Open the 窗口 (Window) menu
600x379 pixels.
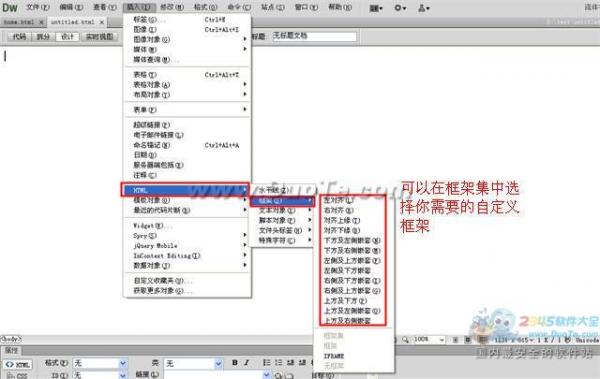(x=306, y=8)
